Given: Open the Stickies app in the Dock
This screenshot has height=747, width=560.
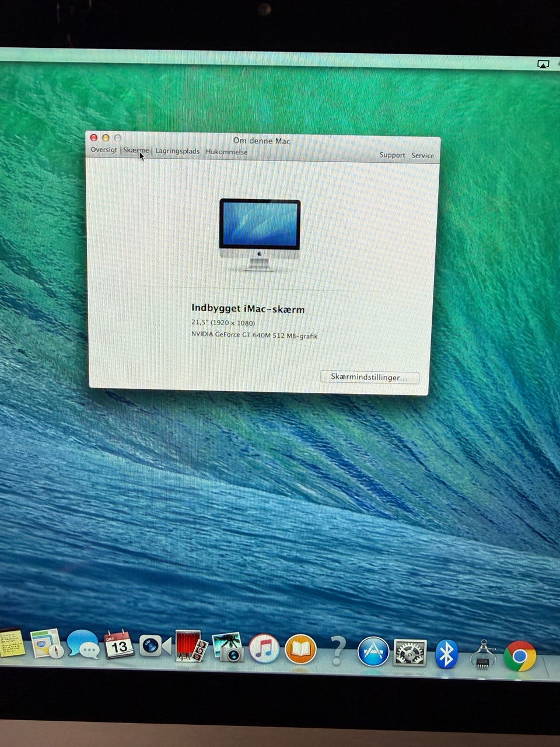Looking at the screenshot, I should tap(12, 643).
